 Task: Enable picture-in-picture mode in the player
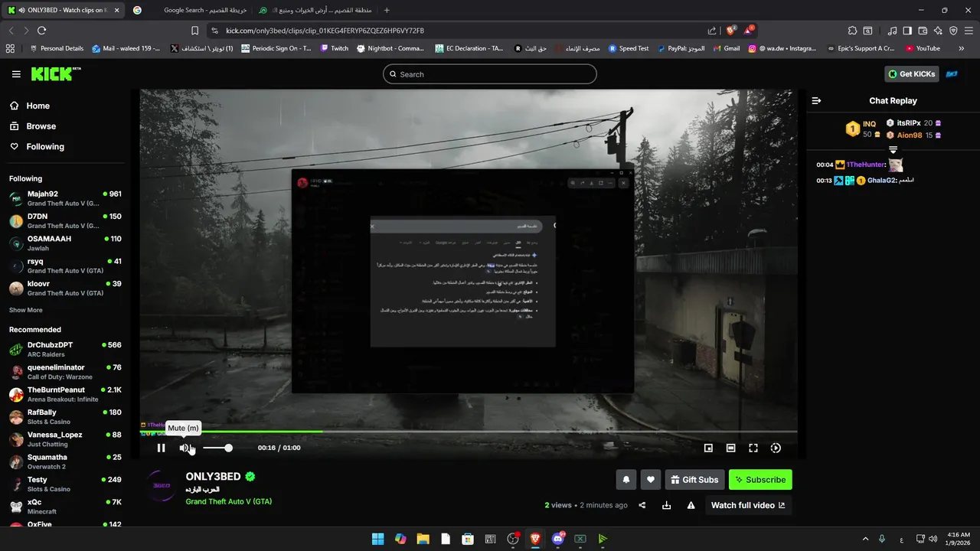(x=708, y=448)
